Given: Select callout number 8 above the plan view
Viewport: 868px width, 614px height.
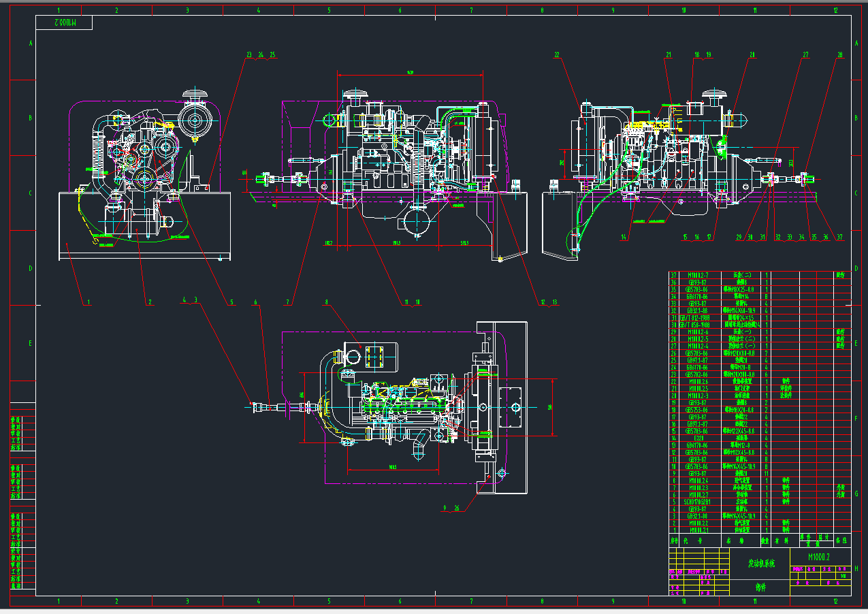Looking at the screenshot, I should (x=326, y=301).
